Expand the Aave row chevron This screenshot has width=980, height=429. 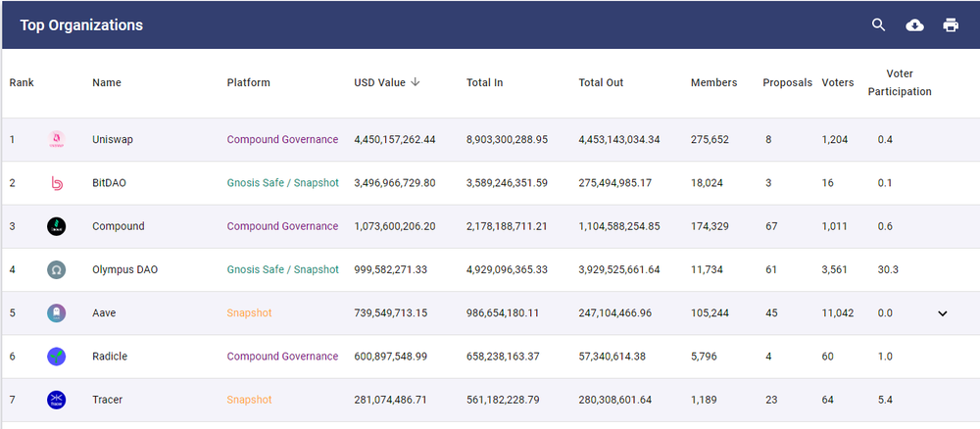coord(943,313)
